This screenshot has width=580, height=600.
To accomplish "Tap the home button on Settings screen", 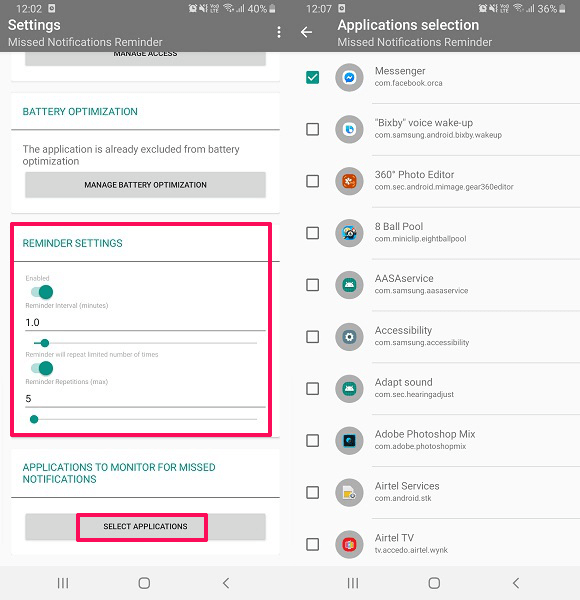I will pyautogui.click(x=144, y=583).
